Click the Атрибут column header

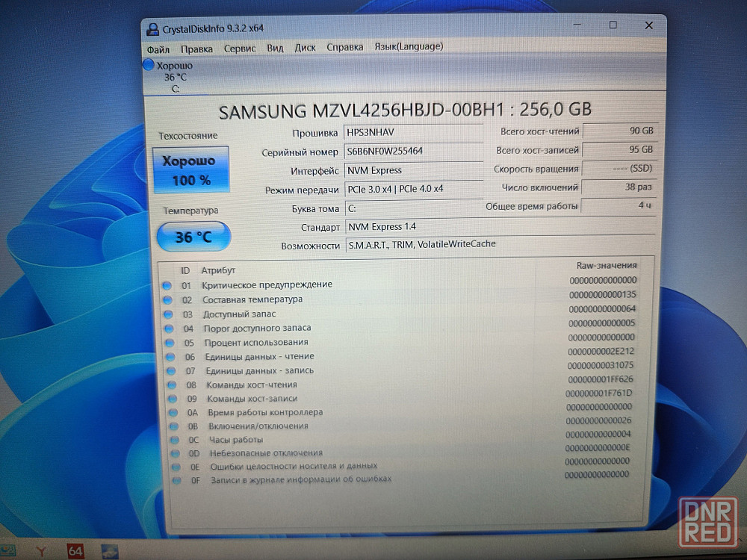[x=218, y=270]
